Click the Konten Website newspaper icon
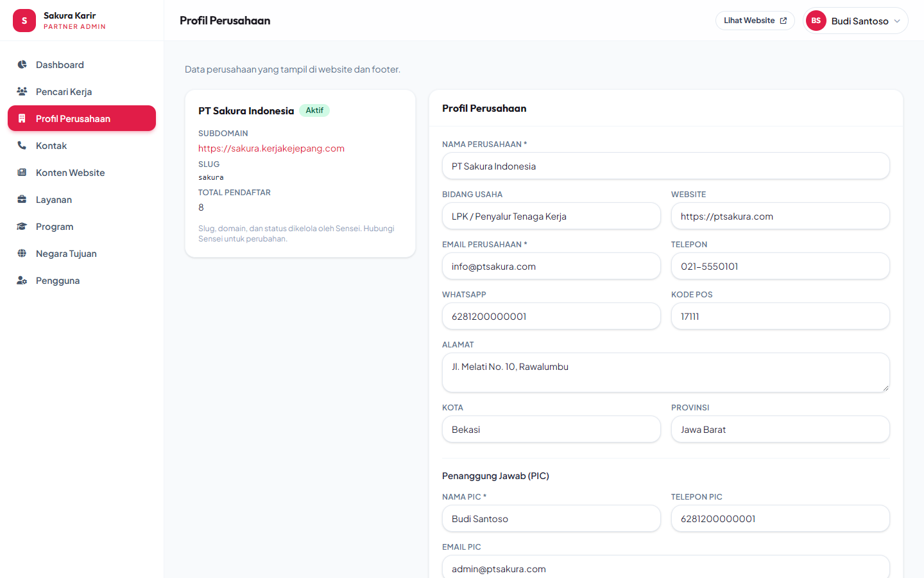 click(22, 173)
